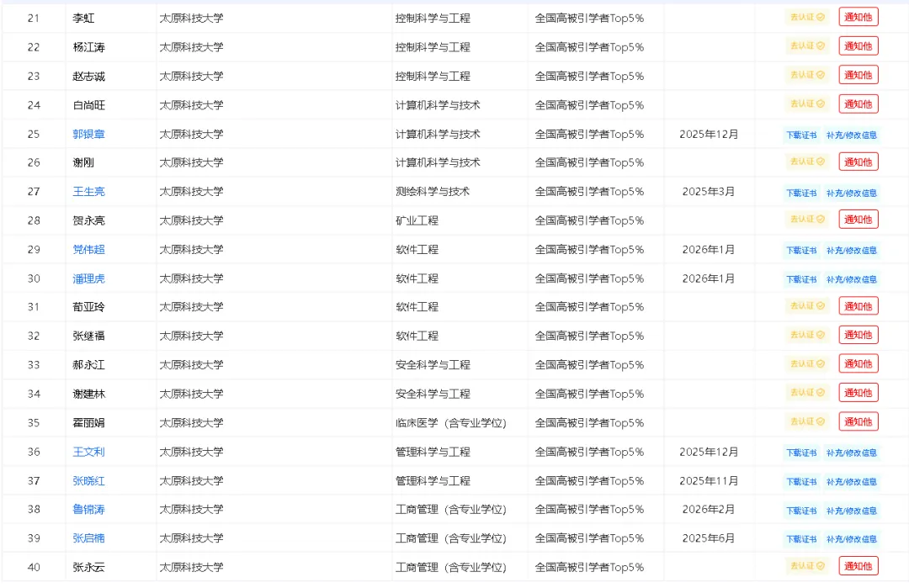Click 补充/修改信息 for 鲁锦涛
This screenshot has height=588, width=909.
pyautogui.click(x=851, y=511)
